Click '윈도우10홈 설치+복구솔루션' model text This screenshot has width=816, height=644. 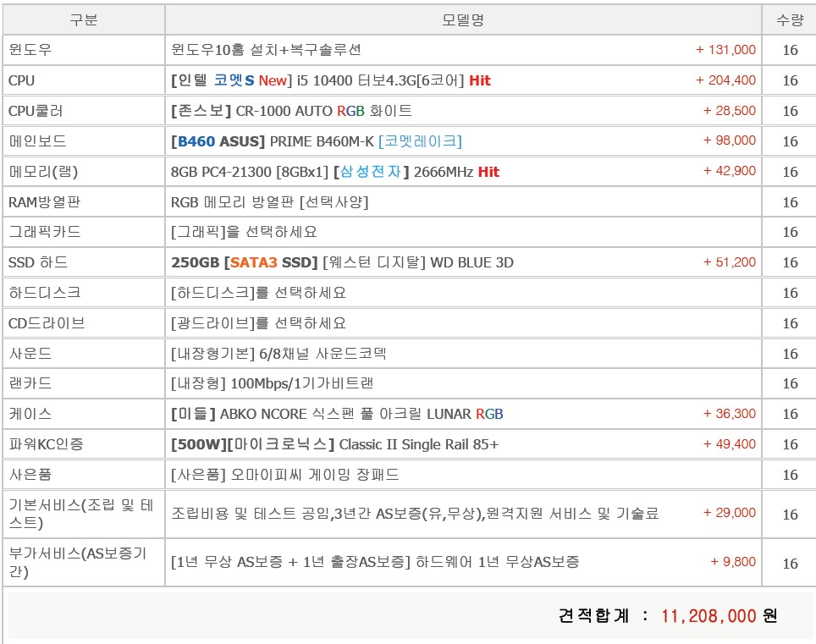tap(266, 50)
